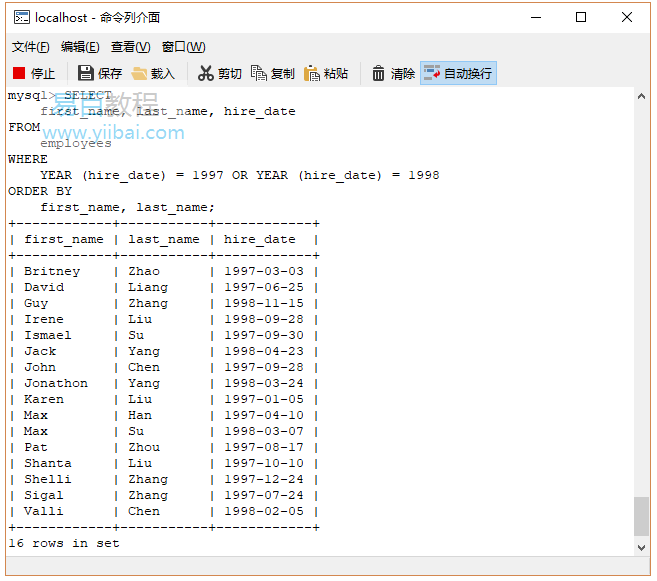Click the console icon in title bar
This screenshot has height=581, width=657.
(x=21, y=17)
